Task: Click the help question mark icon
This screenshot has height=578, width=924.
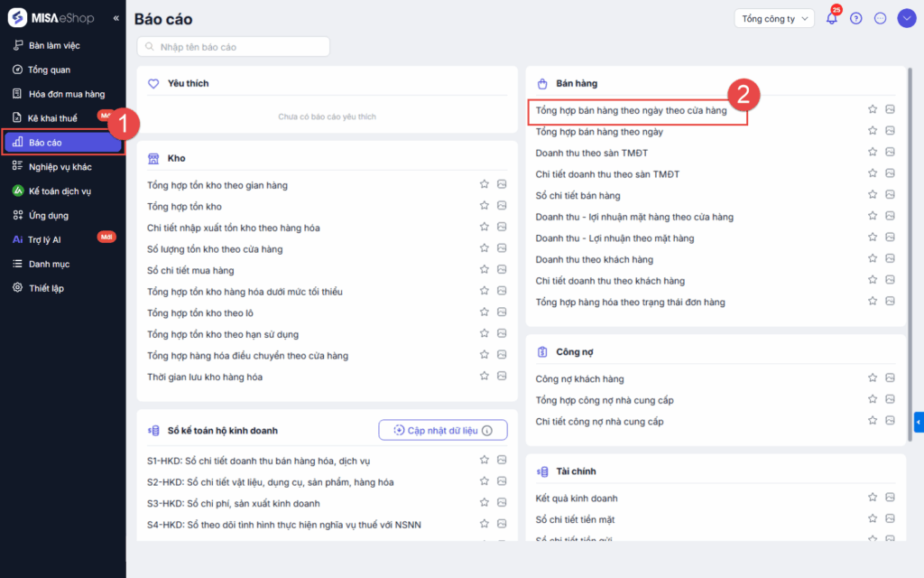Action: pos(856,18)
